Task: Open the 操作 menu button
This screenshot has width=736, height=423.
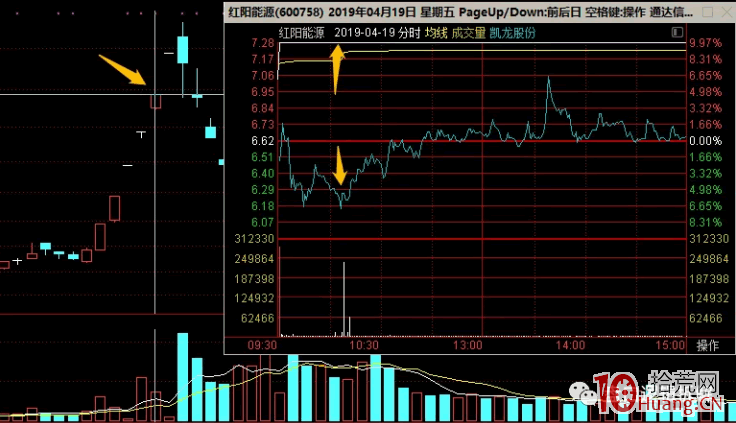Action: click(x=708, y=346)
